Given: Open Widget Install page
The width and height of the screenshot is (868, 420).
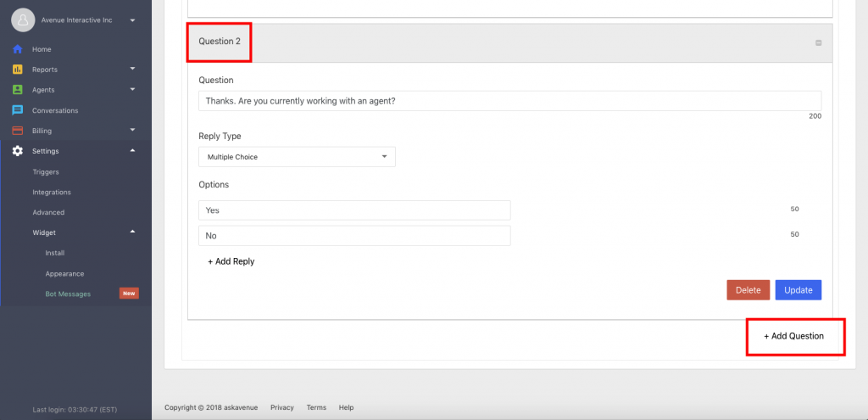Looking at the screenshot, I should tap(55, 253).
